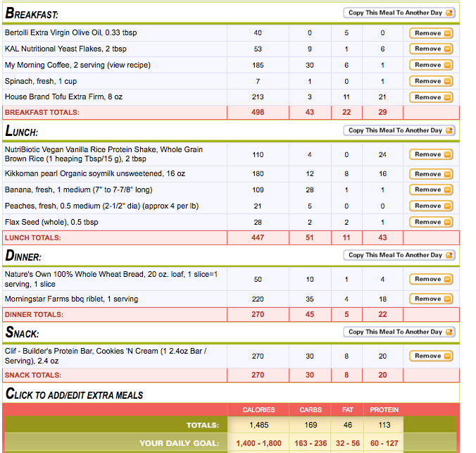Remove NutriBiotic Vegan Vanilla Rice Protein Shake
This screenshot has width=476, height=453.
click(x=430, y=154)
